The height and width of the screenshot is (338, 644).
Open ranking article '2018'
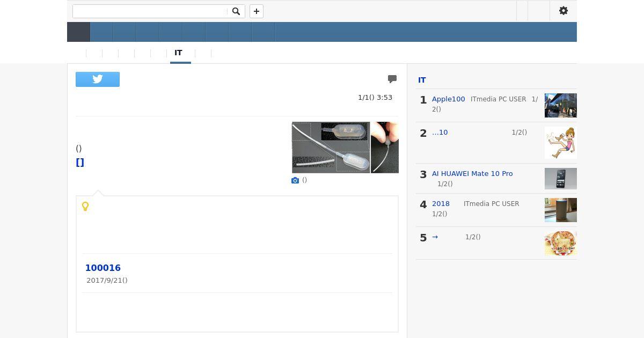coord(441,204)
